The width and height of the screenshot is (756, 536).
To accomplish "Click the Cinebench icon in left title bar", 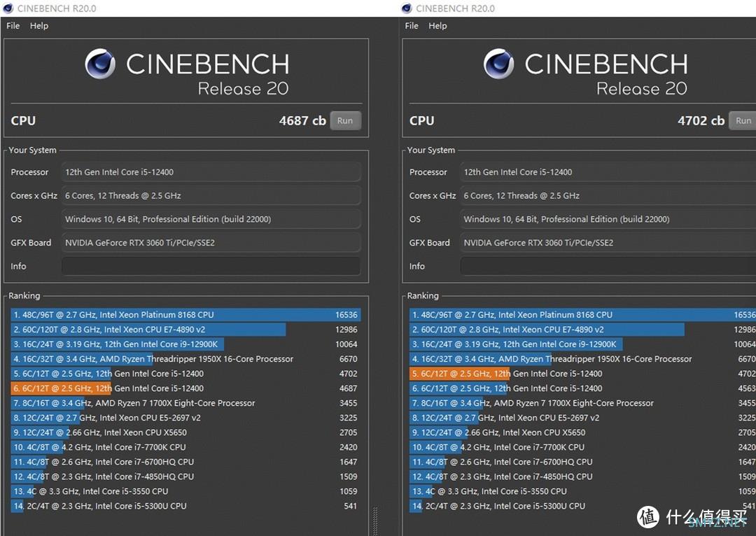I will click(x=8, y=8).
